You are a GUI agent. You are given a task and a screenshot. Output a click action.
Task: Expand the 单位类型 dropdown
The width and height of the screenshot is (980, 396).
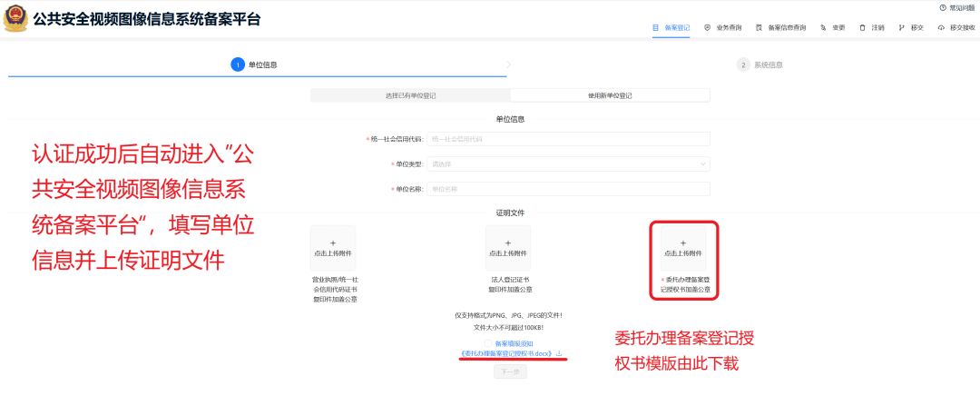[568, 163]
